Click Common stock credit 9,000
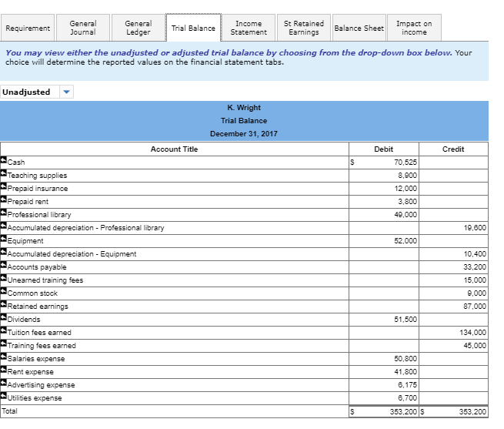504x429 pixels. (476, 293)
